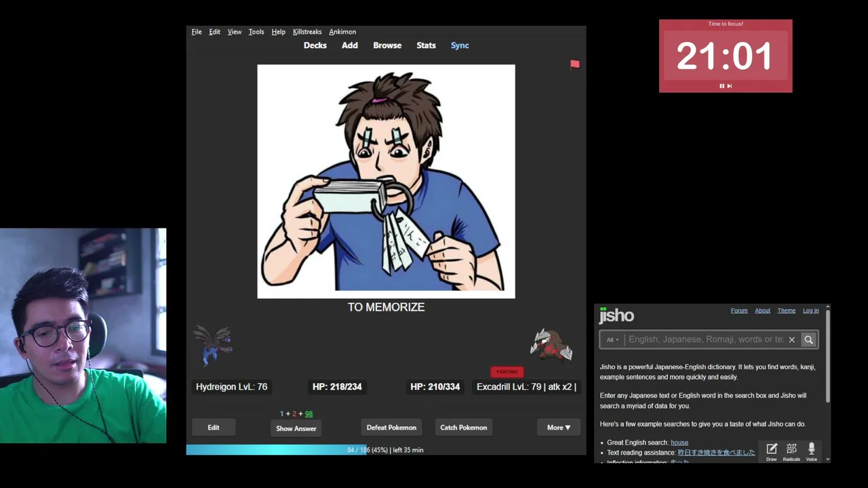Click the Edit card button
This screenshot has height=488, width=868.
pos(214,428)
